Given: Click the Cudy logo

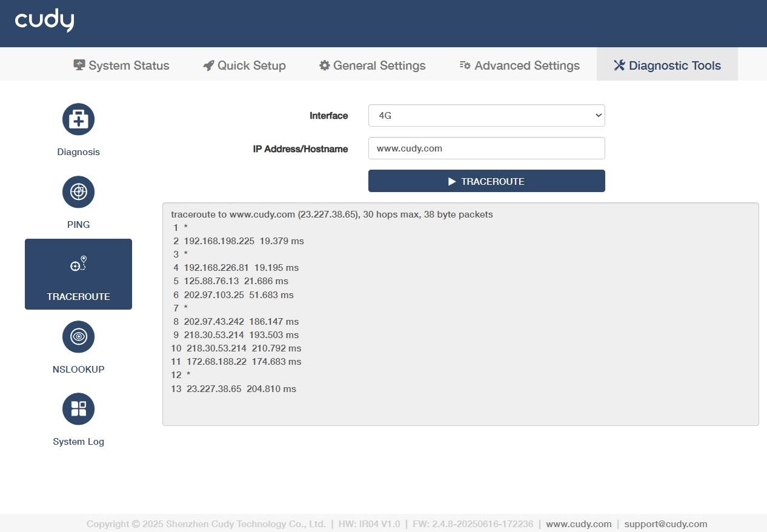Looking at the screenshot, I should (44, 21).
